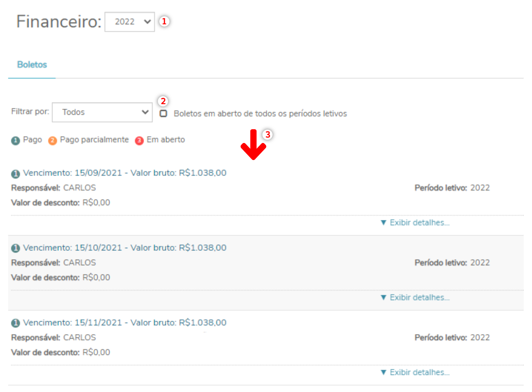The height and width of the screenshot is (392, 532).
Task: Expand details for the 15/10/2021 boleto
Action: point(415,298)
